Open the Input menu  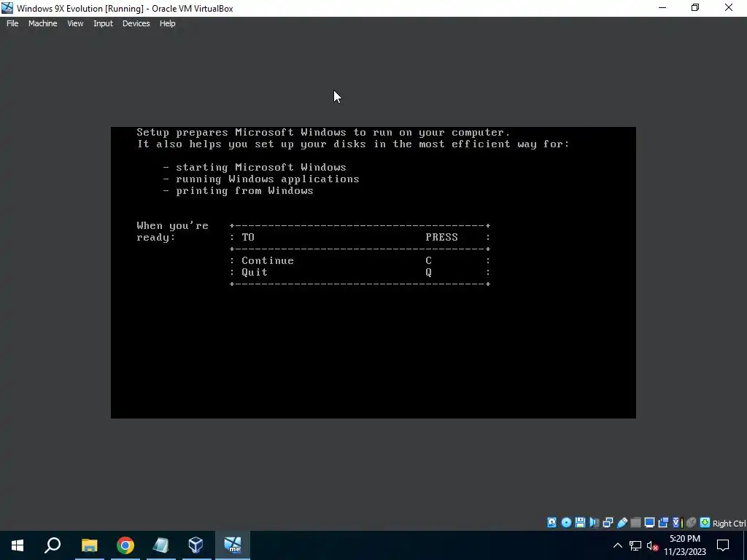pyautogui.click(x=103, y=23)
